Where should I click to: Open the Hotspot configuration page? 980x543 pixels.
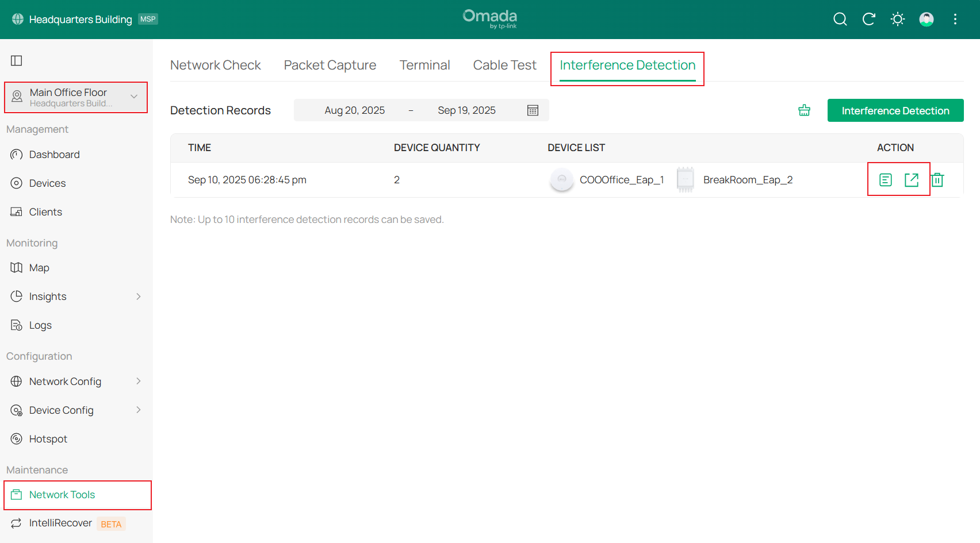tap(48, 438)
